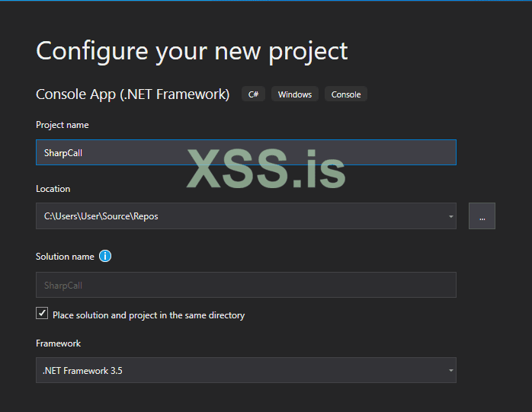Click the C# language tag
The image size is (532, 412).
[253, 94]
